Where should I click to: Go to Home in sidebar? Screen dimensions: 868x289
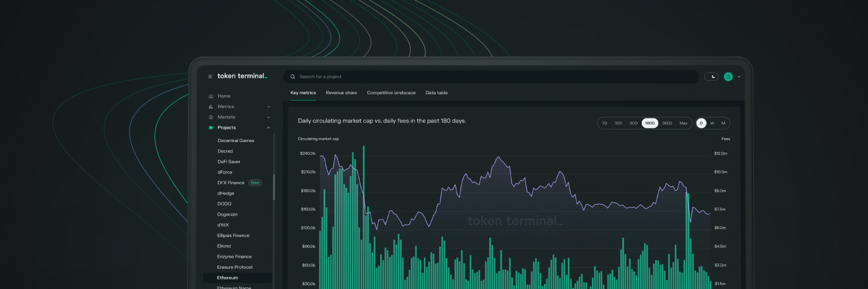click(x=224, y=96)
